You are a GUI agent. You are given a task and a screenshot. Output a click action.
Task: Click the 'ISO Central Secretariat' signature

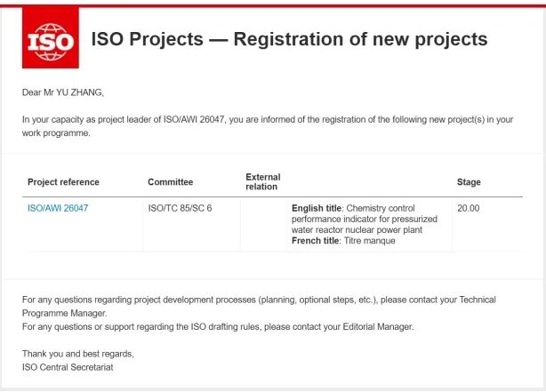(68, 365)
